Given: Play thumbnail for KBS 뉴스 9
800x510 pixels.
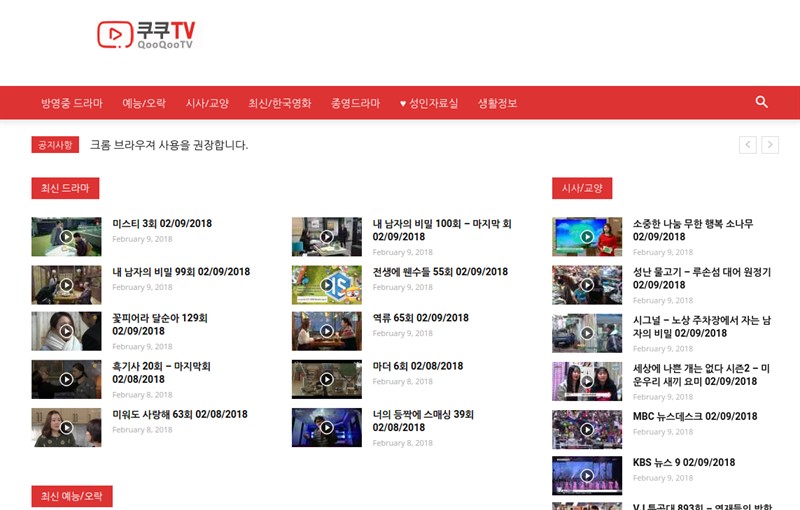Looking at the screenshot, I should point(587,476).
